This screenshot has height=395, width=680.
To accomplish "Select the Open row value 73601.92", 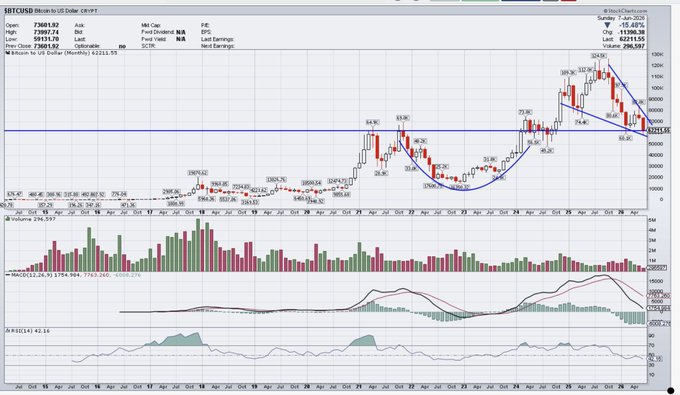I will point(46,25).
